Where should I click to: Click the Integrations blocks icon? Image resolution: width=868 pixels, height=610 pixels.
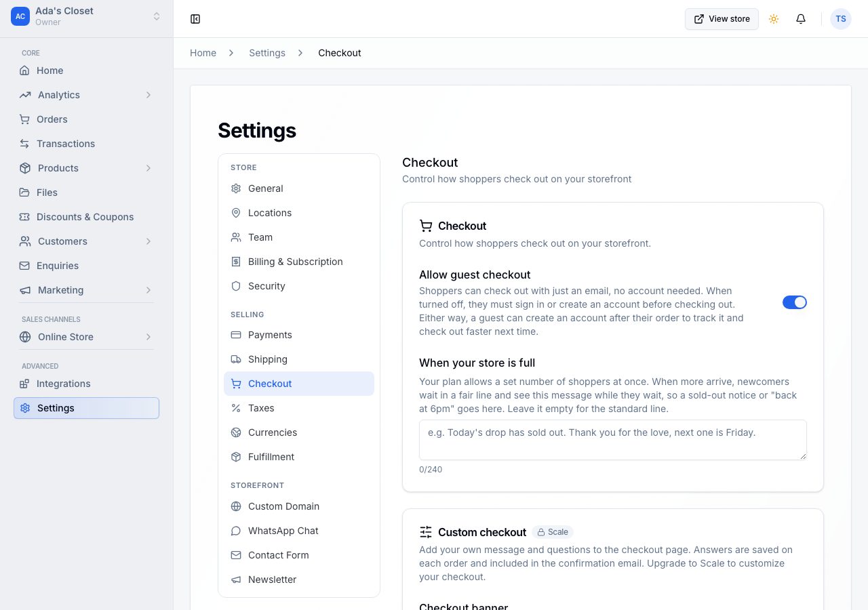coord(24,384)
